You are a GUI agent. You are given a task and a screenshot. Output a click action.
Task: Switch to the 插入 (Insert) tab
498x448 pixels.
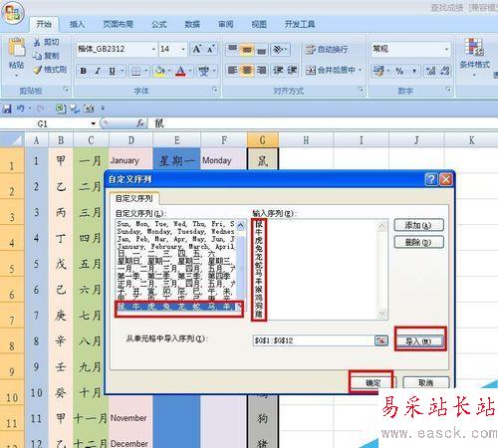tap(77, 24)
